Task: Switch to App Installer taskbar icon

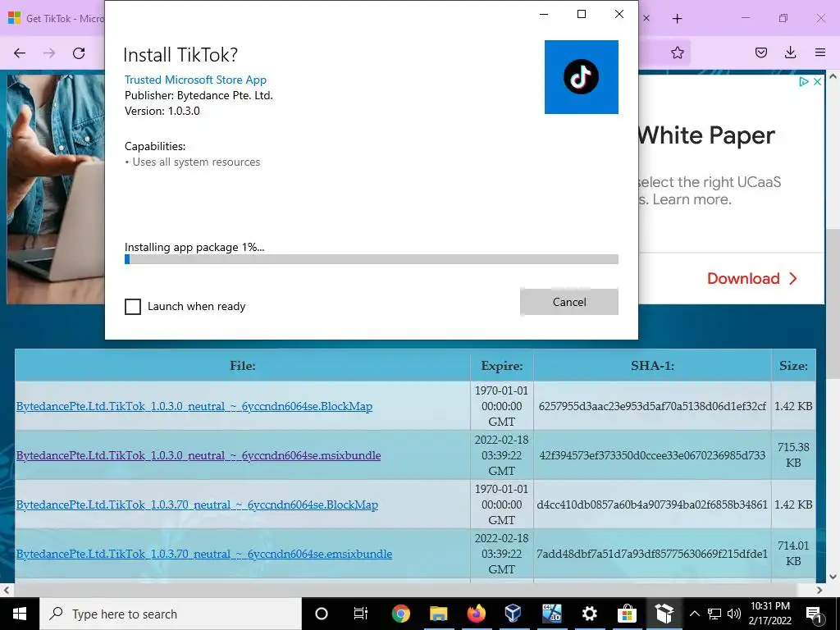Action: click(664, 614)
